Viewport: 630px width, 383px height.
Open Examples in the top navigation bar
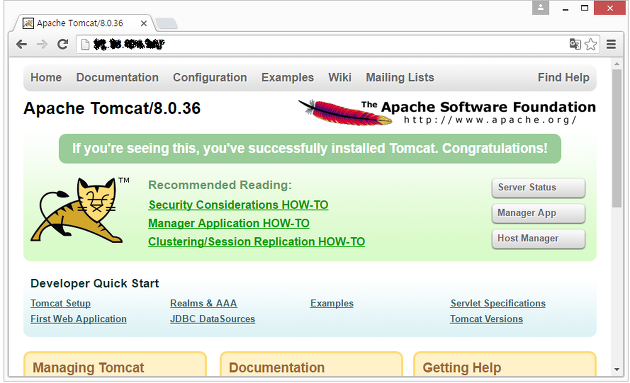pyautogui.click(x=287, y=77)
